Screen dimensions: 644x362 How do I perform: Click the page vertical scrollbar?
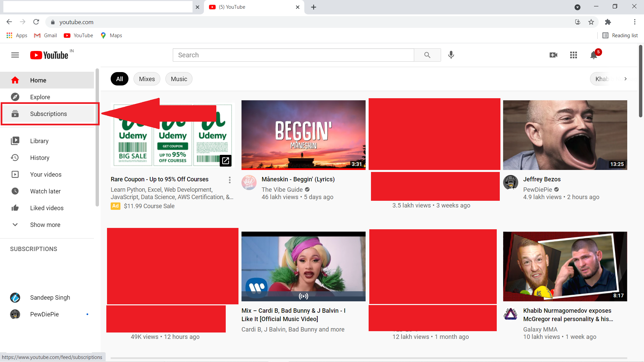pos(641,80)
